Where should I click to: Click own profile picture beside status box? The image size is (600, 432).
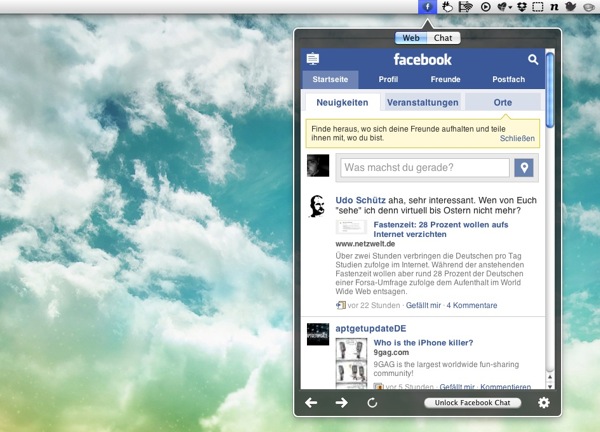coord(318,166)
